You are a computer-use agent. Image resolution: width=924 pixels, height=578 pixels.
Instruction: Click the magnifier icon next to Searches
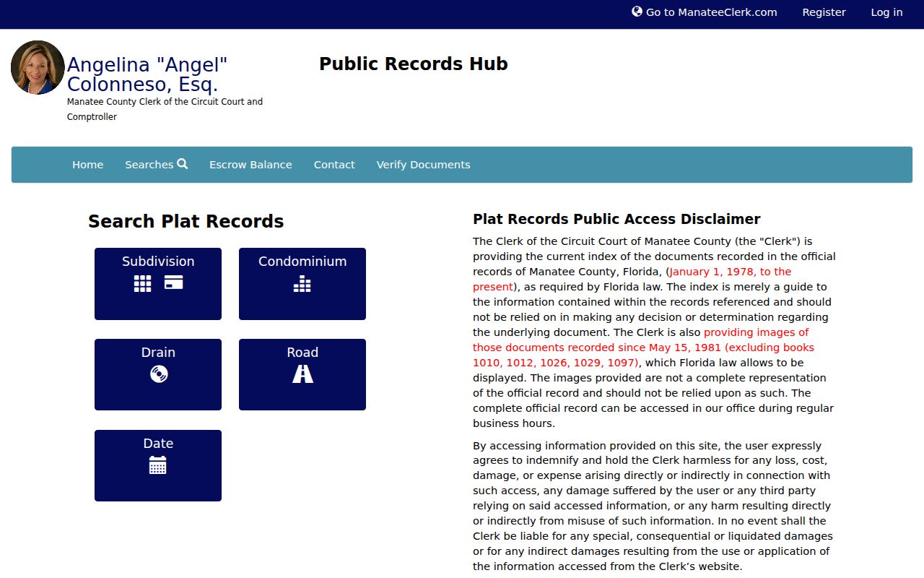(182, 164)
